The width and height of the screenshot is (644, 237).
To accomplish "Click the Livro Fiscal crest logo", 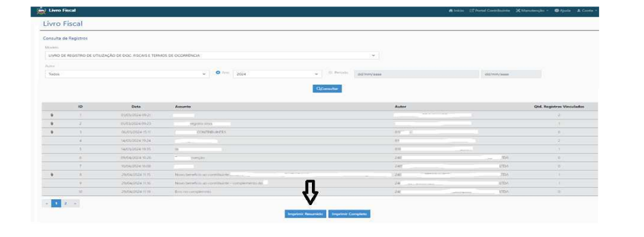I will [41, 10].
